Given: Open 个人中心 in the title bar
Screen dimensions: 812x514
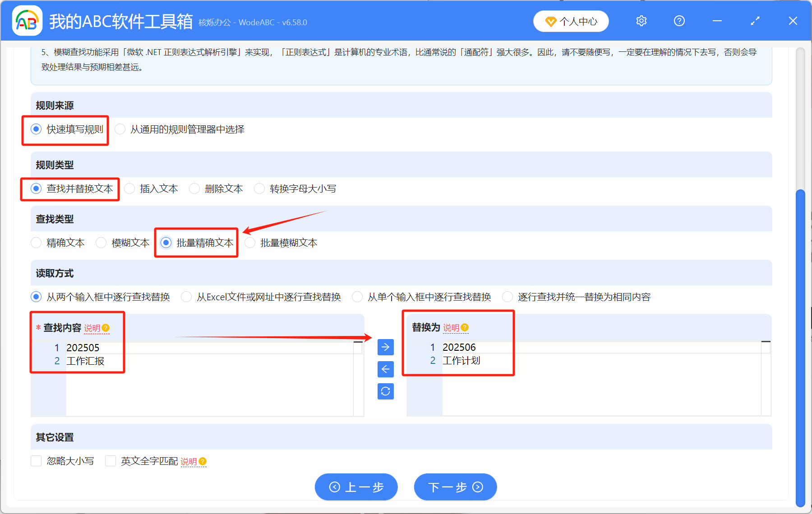Looking at the screenshot, I should pyautogui.click(x=571, y=21).
